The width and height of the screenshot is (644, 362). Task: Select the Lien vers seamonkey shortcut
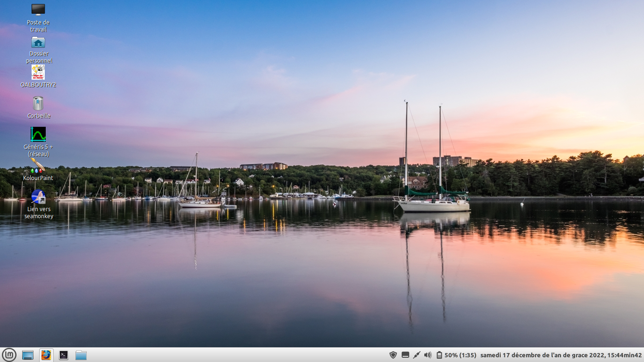click(38, 197)
